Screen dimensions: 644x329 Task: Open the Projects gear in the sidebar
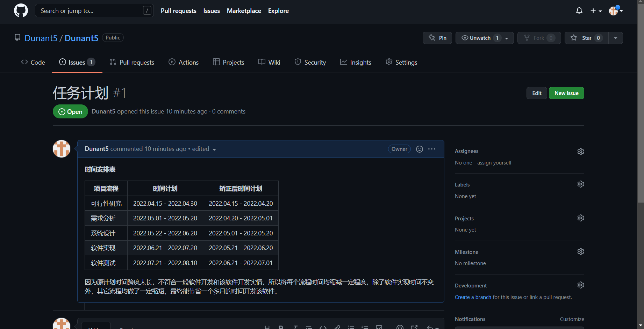[581, 218]
